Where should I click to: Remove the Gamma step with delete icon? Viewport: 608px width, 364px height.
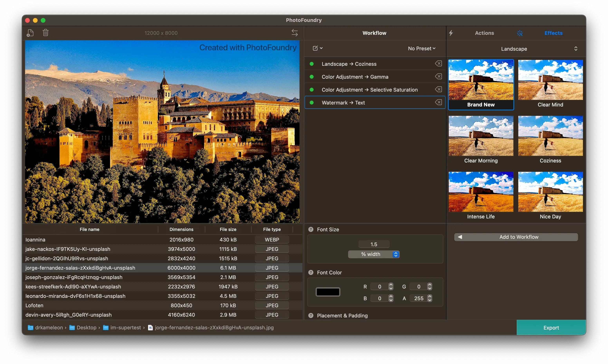[x=438, y=77]
